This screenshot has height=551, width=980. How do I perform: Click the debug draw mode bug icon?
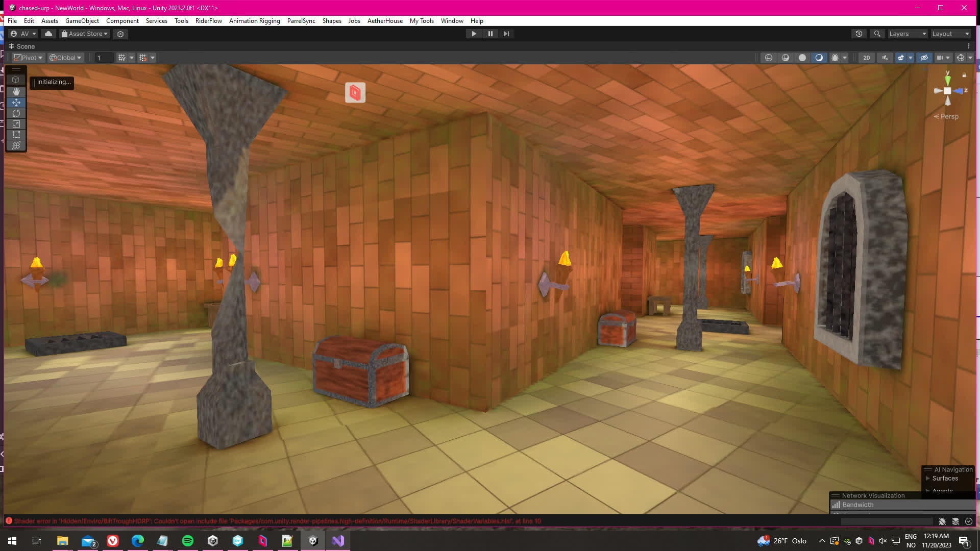pos(835,58)
